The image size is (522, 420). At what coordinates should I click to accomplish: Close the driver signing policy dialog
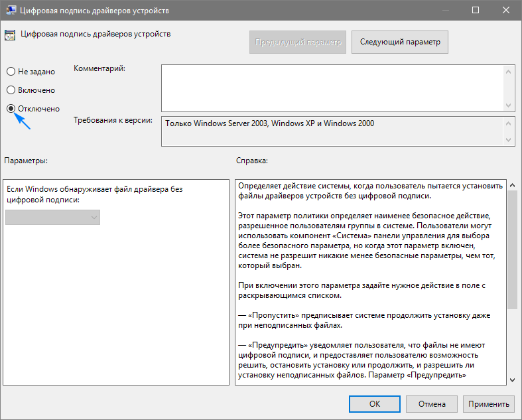click(x=506, y=11)
